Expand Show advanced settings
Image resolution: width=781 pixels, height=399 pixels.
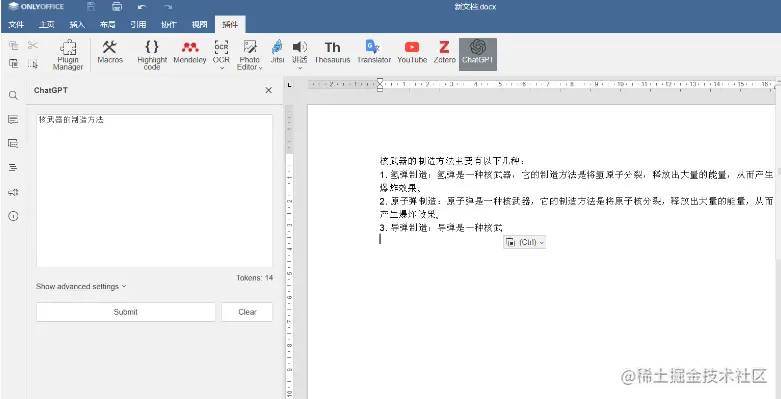(x=81, y=286)
